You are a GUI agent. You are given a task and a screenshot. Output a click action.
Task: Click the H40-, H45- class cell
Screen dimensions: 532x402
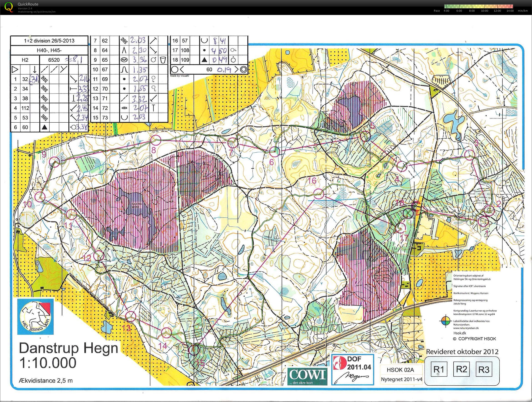pyautogui.click(x=49, y=50)
